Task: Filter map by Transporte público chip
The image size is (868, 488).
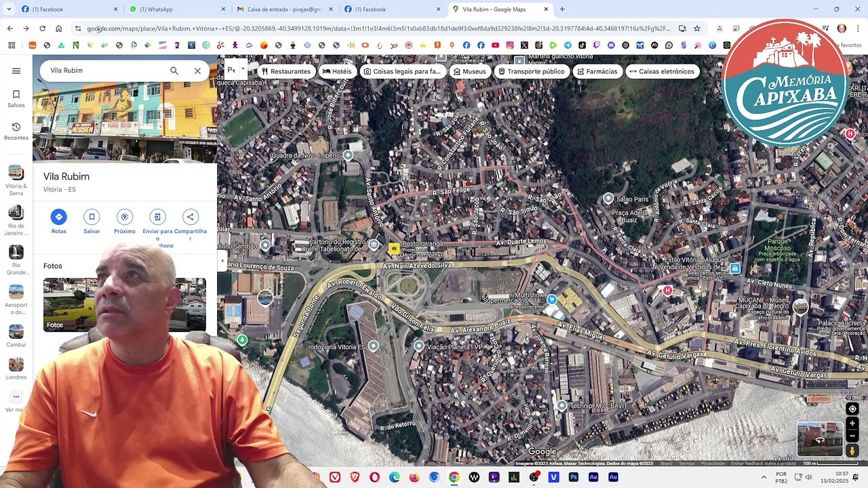Action: 532,71
